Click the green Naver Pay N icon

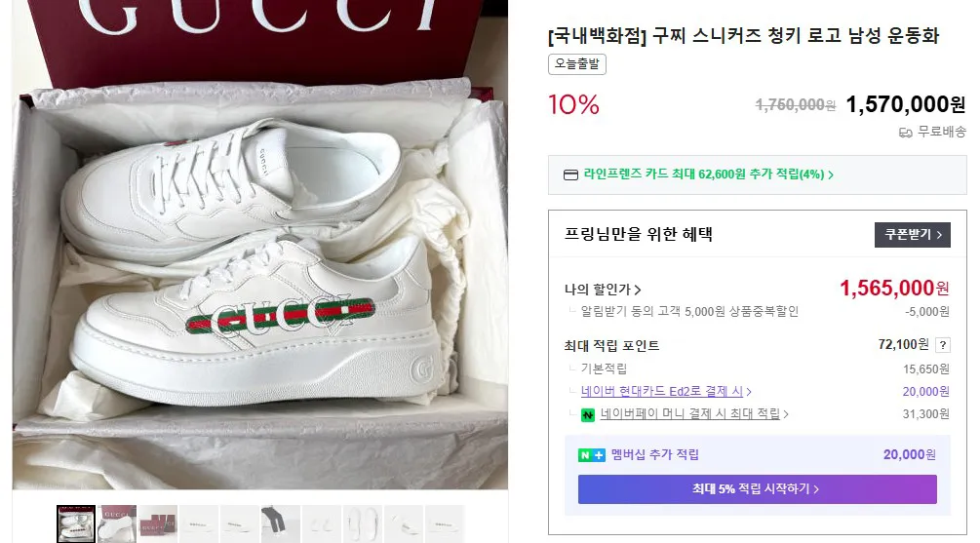[588, 414]
